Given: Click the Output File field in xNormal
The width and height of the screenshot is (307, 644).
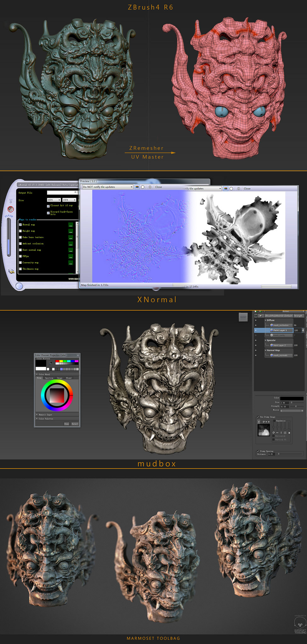Looking at the screenshot, I should [62, 192].
